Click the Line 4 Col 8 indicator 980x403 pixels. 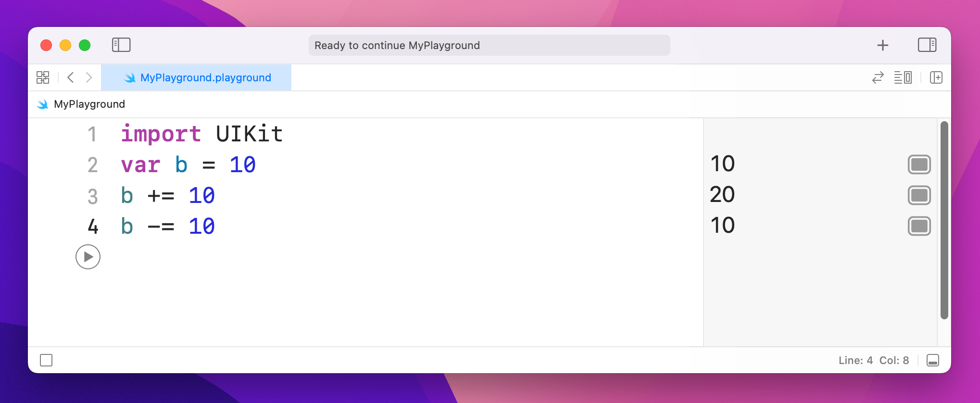tap(873, 360)
